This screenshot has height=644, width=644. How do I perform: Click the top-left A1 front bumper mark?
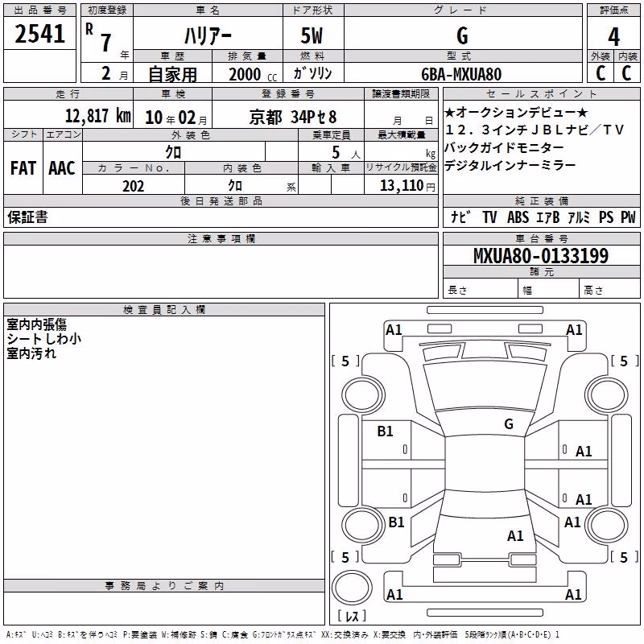394,330
